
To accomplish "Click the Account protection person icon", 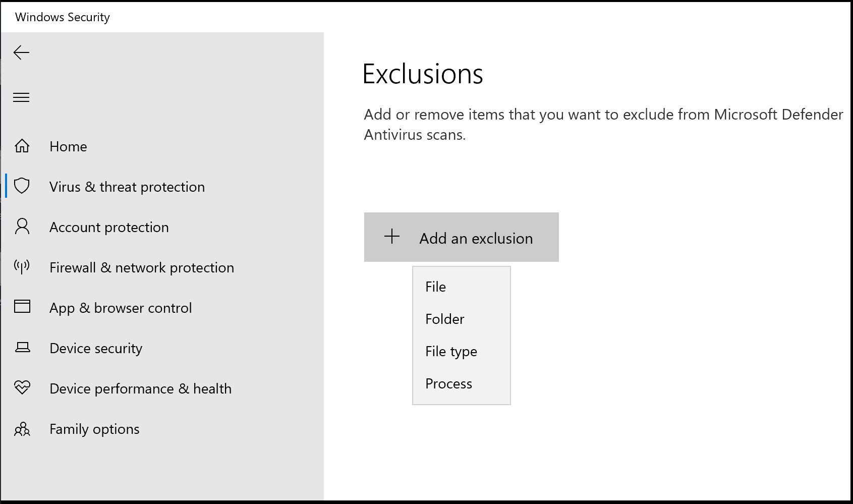I will pyautogui.click(x=22, y=227).
